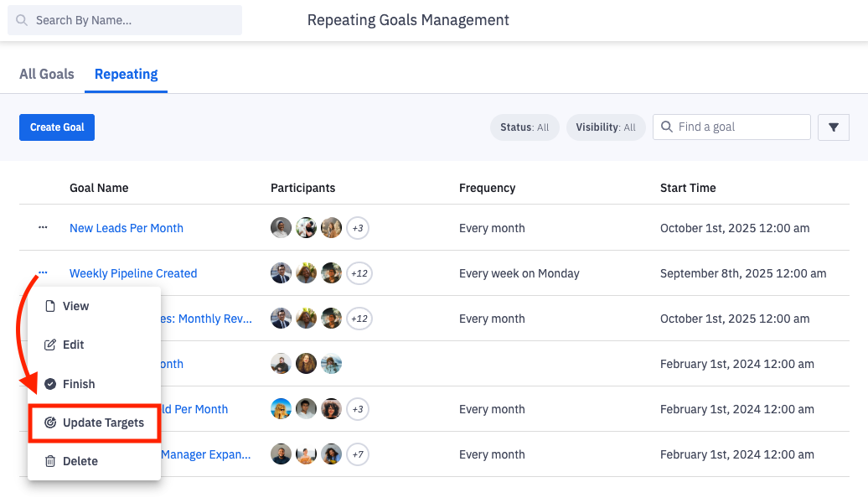The height and width of the screenshot is (503, 868).
Task: Click the magnifier icon in Search By Name
Action: (21, 19)
